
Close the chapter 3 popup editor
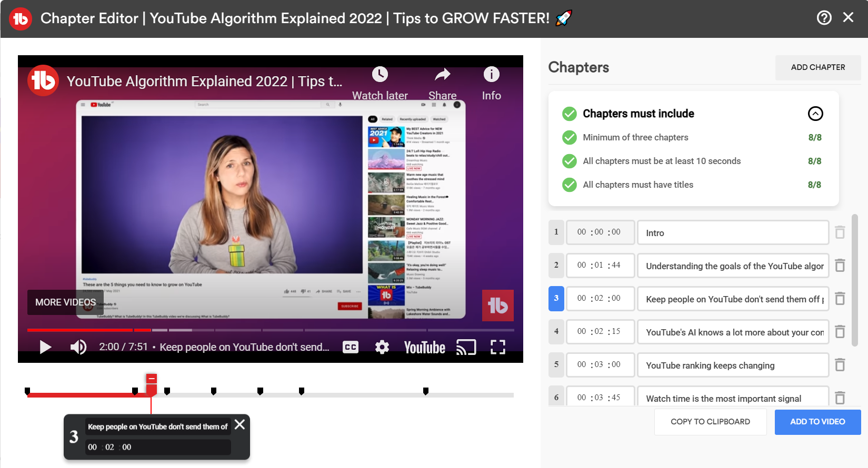coord(240,424)
